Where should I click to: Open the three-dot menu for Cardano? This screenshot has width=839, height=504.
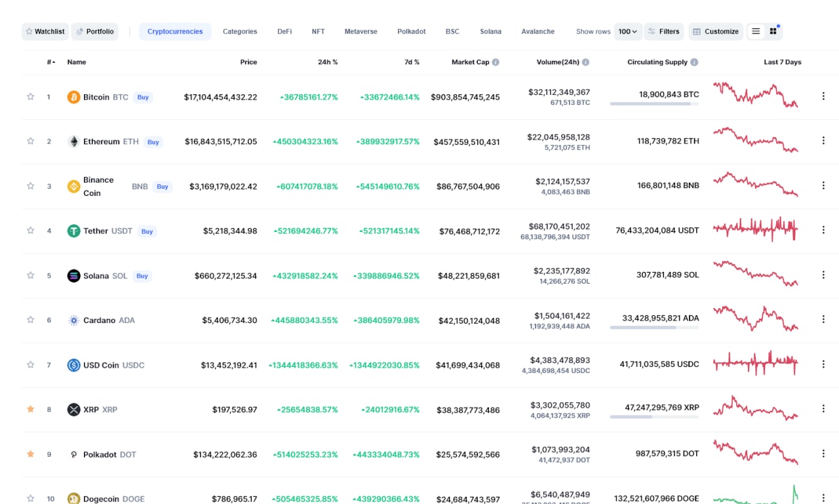pos(823,319)
